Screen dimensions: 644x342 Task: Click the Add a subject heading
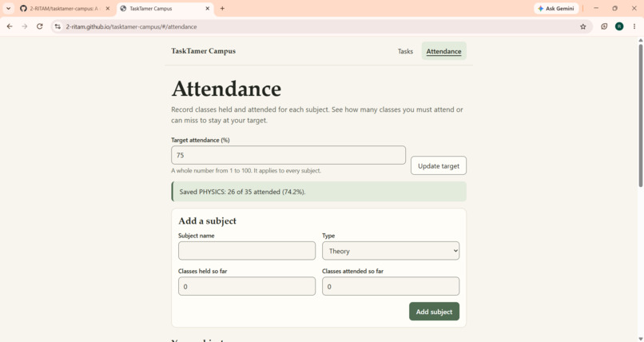coord(208,221)
